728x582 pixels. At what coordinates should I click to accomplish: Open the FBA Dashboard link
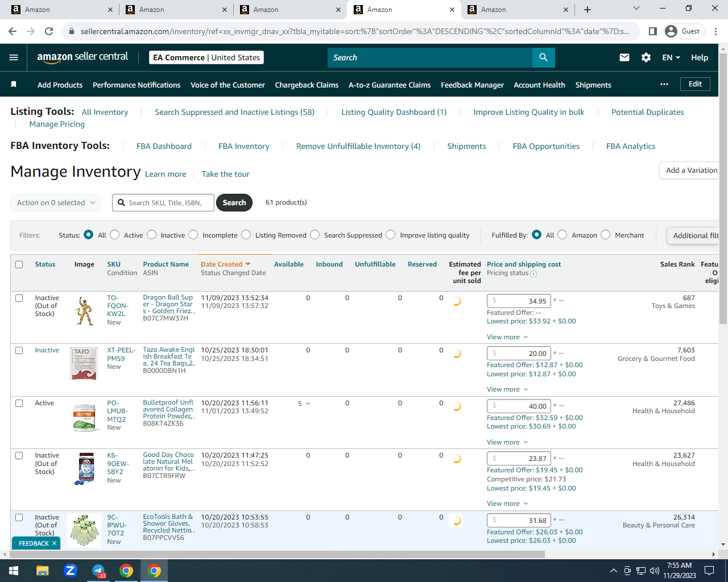point(164,146)
